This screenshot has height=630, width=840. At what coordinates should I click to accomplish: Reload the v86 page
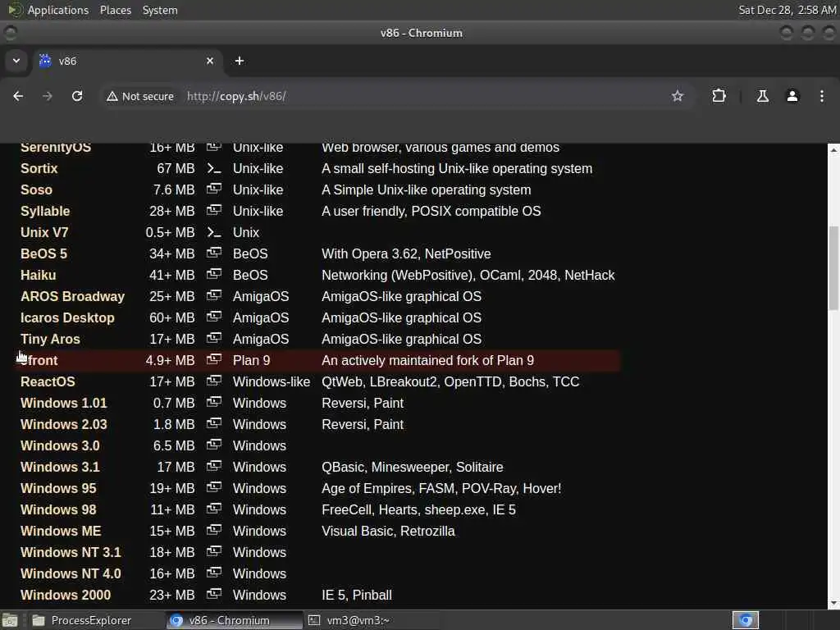(x=77, y=96)
